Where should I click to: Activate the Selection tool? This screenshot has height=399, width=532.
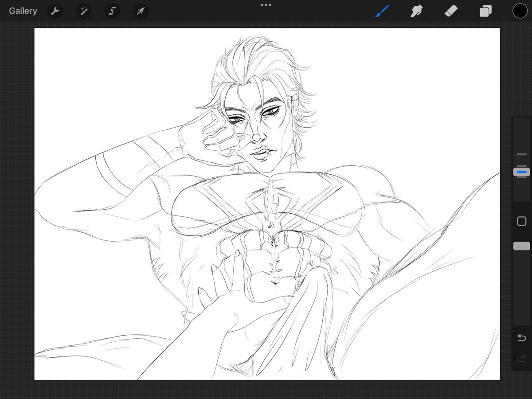pos(112,11)
